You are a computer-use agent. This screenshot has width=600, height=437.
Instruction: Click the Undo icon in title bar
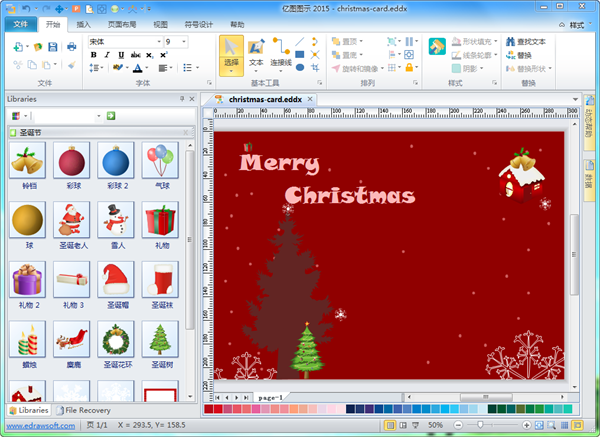(26, 8)
